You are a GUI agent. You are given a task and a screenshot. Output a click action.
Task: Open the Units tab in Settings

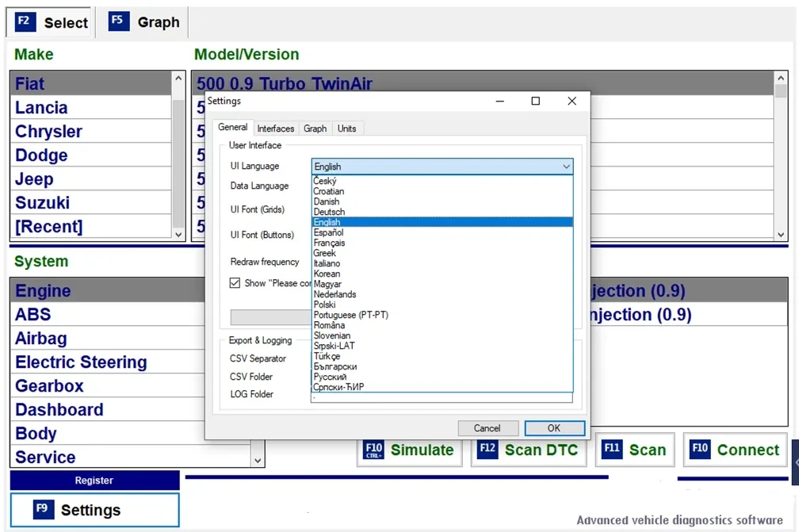[346, 128]
